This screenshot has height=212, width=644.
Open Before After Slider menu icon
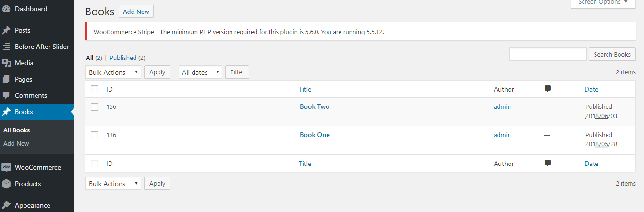tap(6, 47)
